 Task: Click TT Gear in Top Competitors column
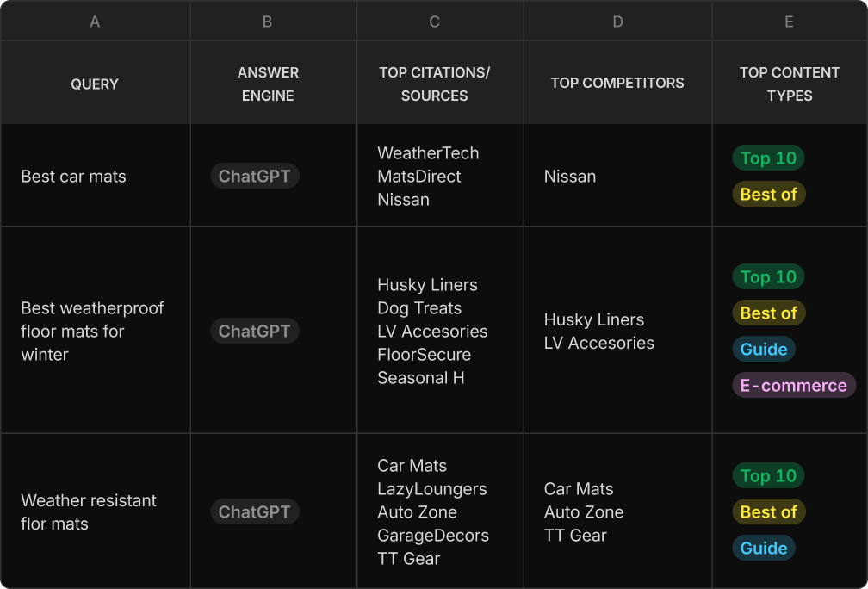(575, 536)
